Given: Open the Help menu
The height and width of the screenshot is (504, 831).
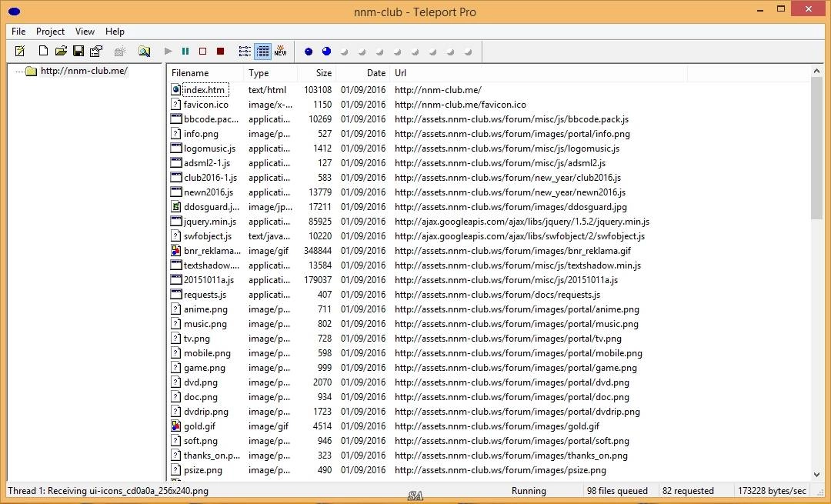Looking at the screenshot, I should tap(115, 32).
